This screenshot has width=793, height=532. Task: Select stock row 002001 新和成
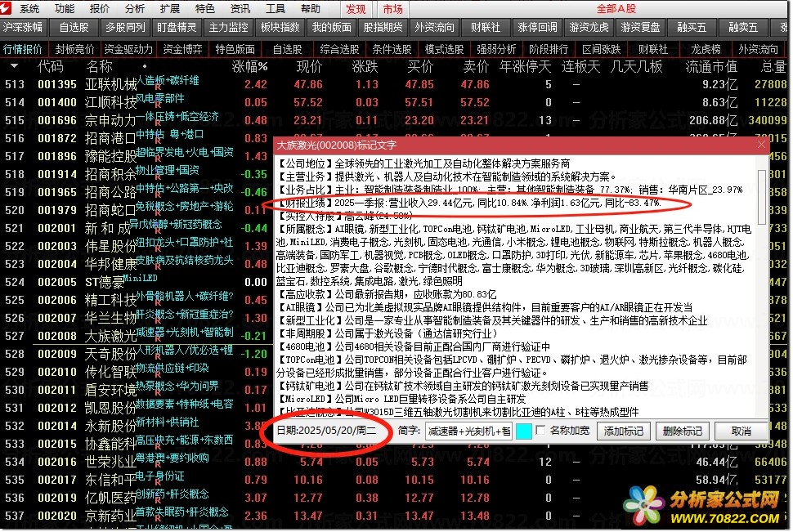coord(137,228)
